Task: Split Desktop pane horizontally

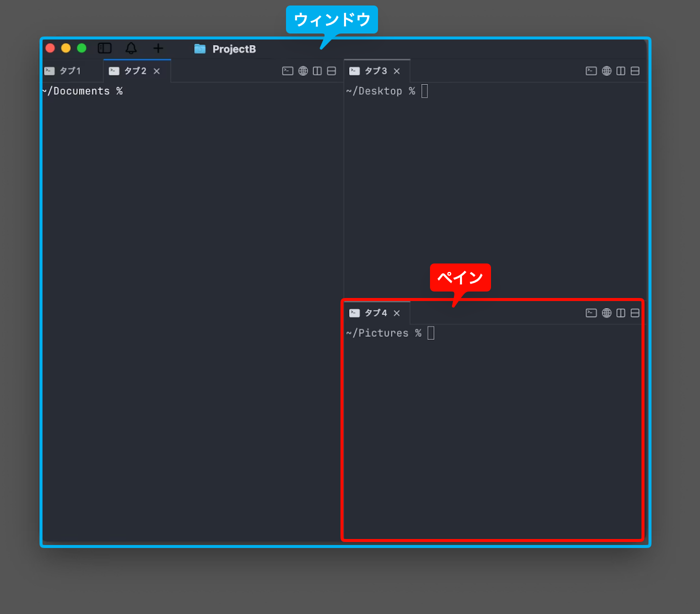Action: click(x=635, y=71)
